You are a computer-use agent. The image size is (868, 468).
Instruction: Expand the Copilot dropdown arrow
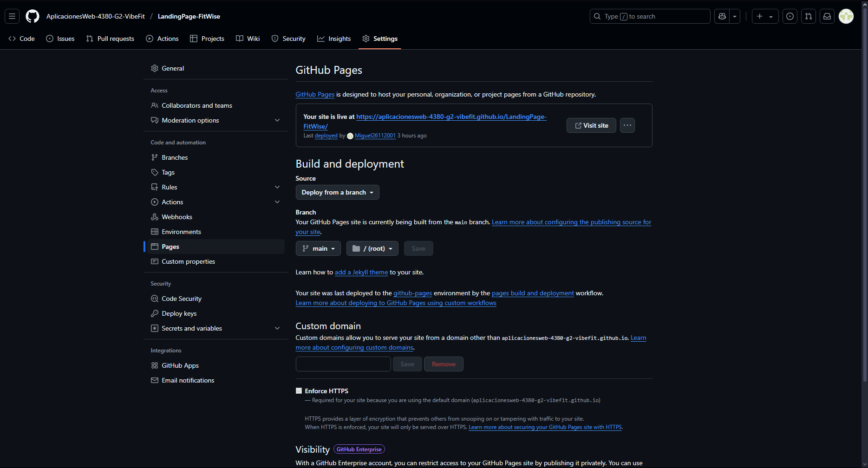pos(735,16)
